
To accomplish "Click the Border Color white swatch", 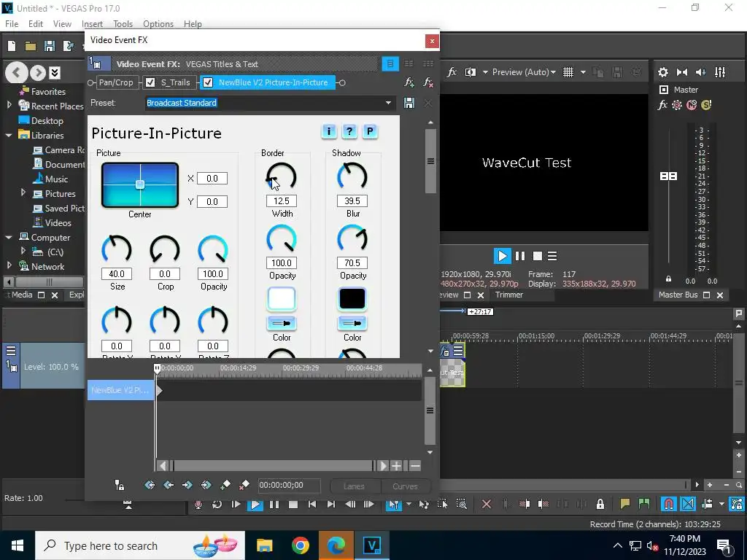I will [282, 298].
